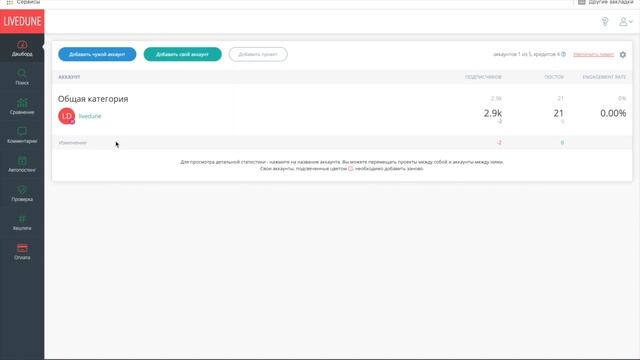Open the Другие закладки bookmarks folder
The image size is (640, 360).
pos(606,2)
